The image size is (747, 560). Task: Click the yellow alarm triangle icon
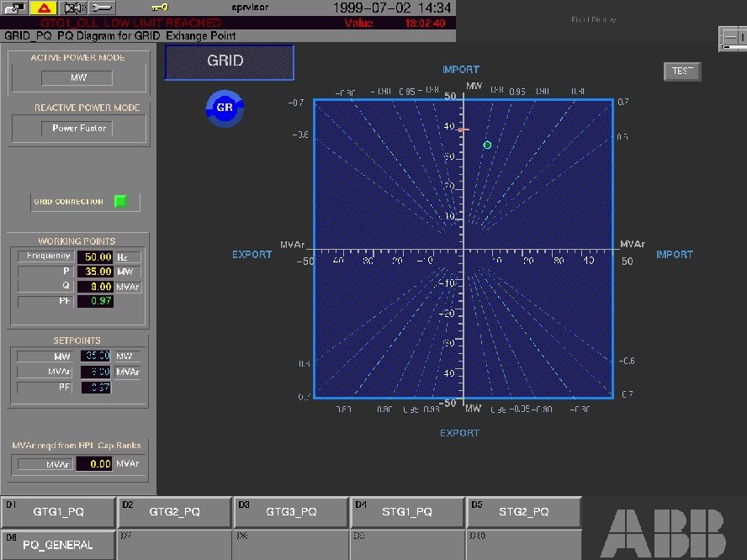(x=42, y=8)
